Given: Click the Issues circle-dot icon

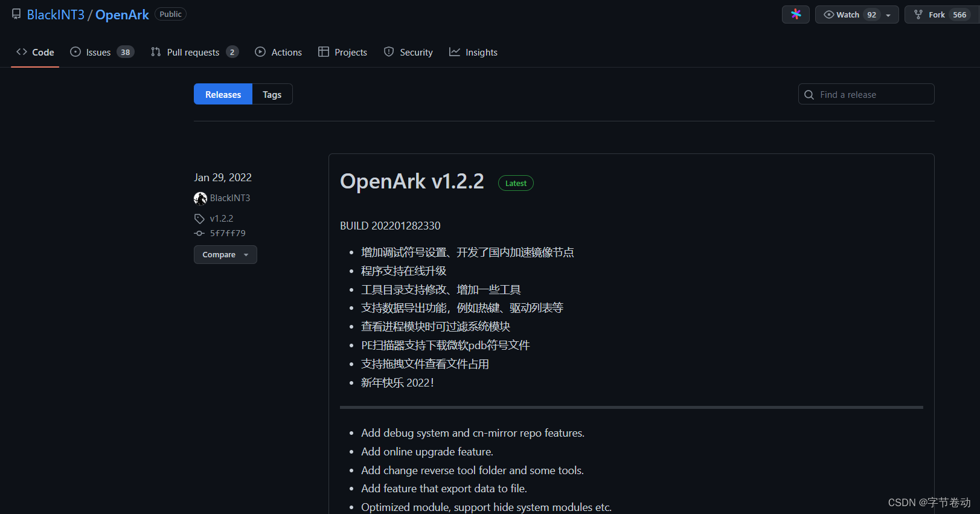Looking at the screenshot, I should coord(75,52).
